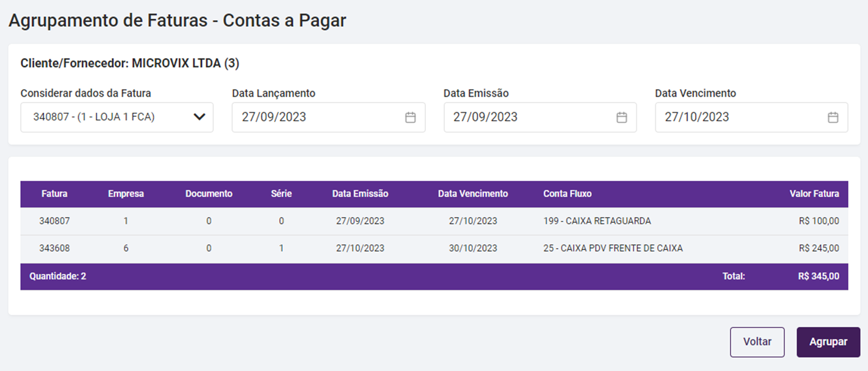Click the Data Emissão date input field
This screenshot has height=371, width=868.
click(x=529, y=117)
